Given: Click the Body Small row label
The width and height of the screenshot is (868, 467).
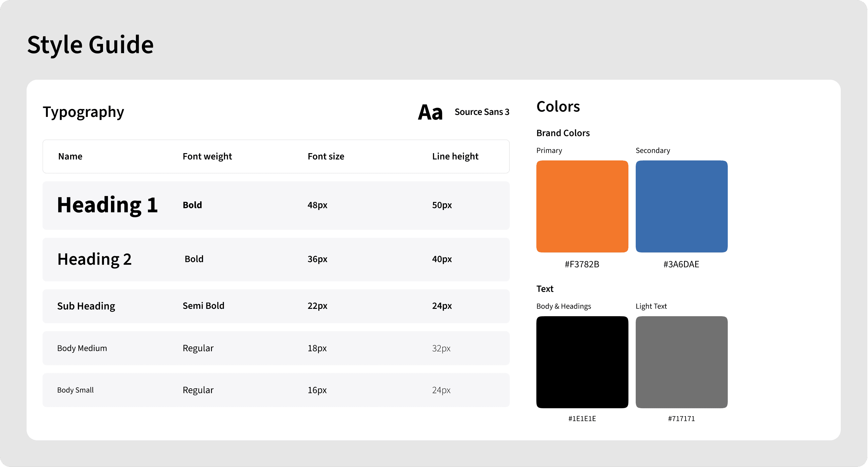Looking at the screenshot, I should 75,390.
